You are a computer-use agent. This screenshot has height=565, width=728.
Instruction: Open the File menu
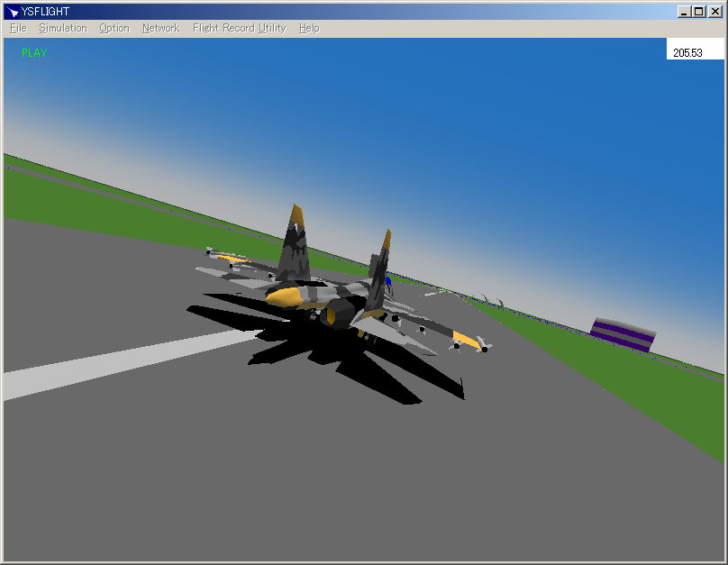click(x=18, y=28)
